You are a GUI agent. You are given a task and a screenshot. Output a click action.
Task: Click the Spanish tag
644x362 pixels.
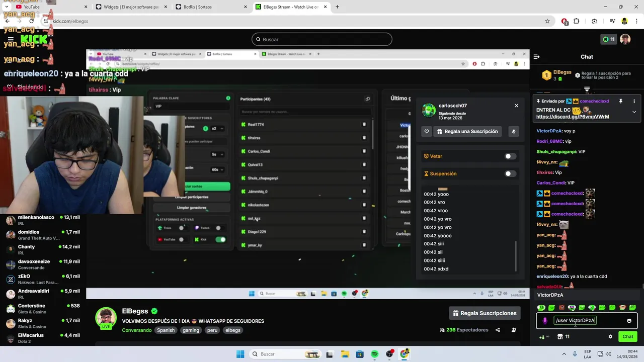point(166,330)
